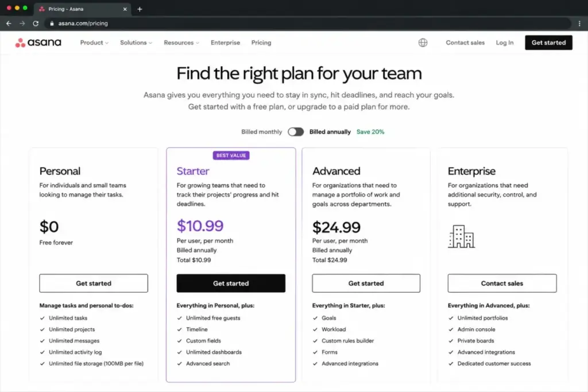This screenshot has width=588, height=392.
Task: Open the Enterprise nav link
Action: [225, 42]
